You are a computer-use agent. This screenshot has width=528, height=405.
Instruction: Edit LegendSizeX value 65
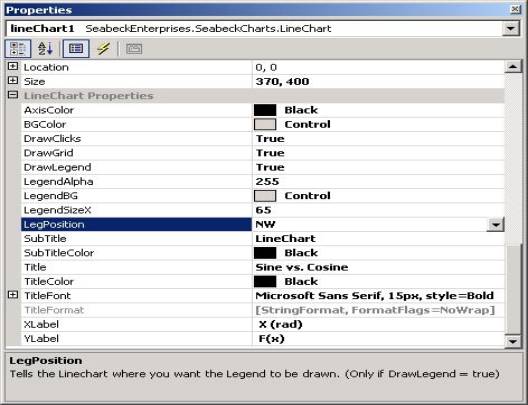(x=263, y=210)
